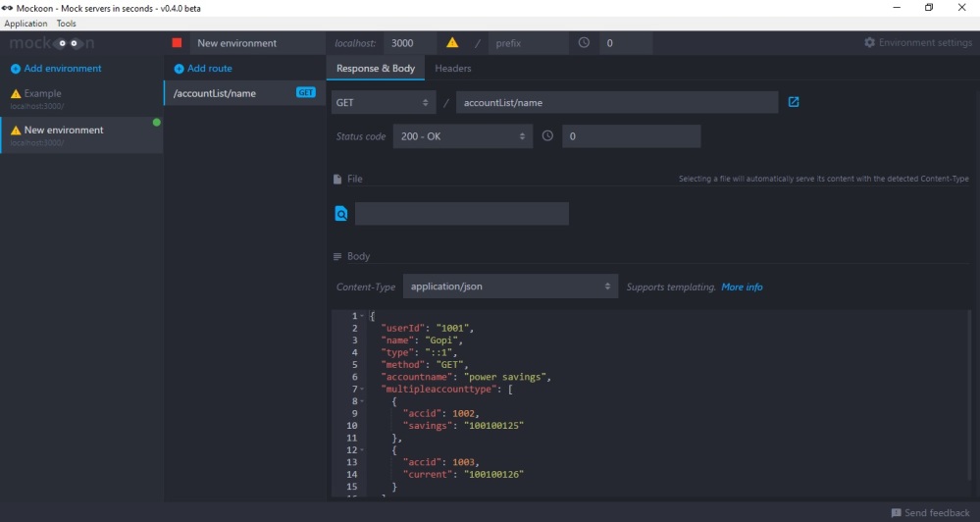Click the File section document icon
This screenshot has width=980, height=522.
click(337, 179)
